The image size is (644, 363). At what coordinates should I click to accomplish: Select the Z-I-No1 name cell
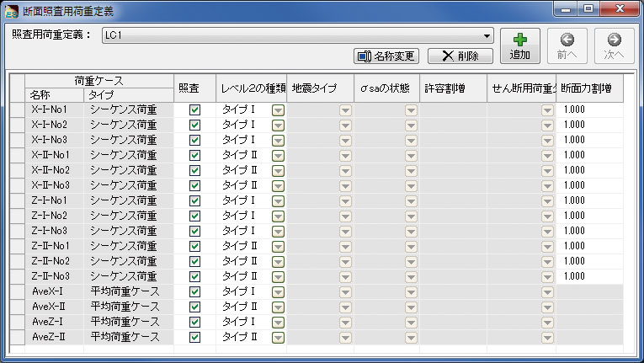54,200
